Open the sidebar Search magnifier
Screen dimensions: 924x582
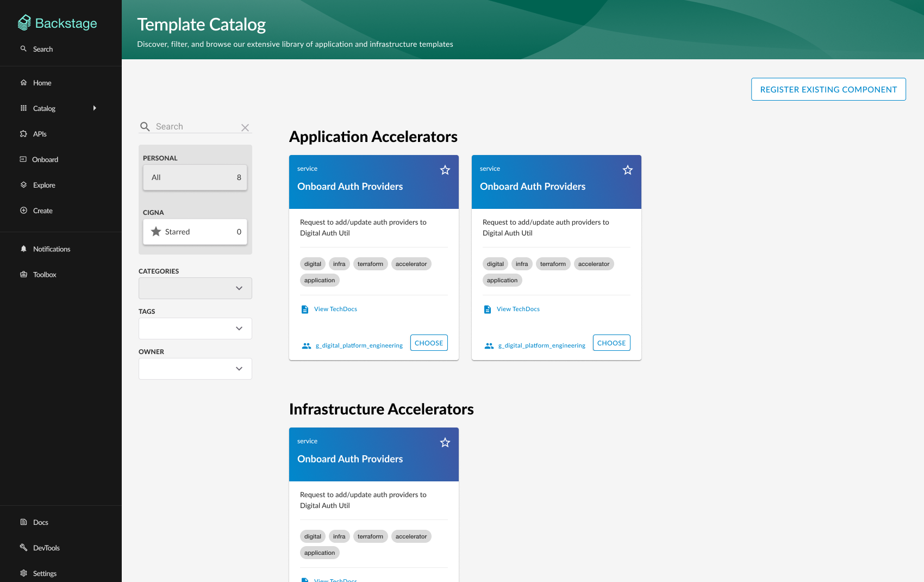[23, 49]
